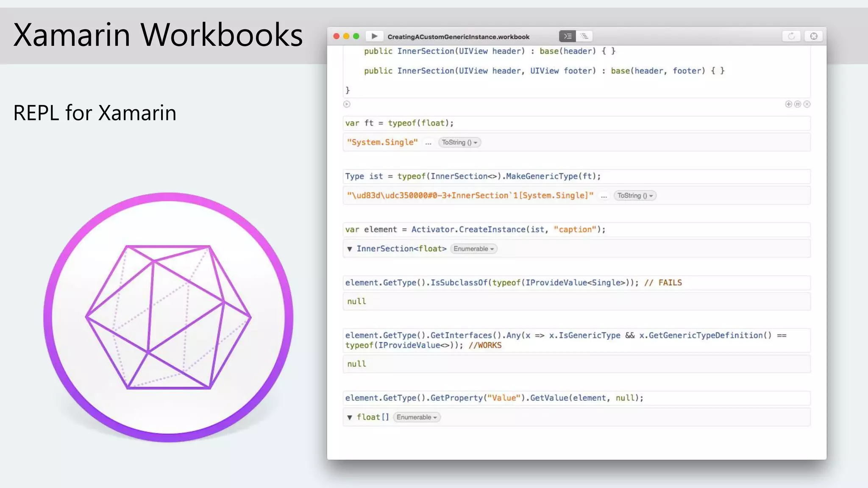
Task: Minimize the workbook window with the yellow button
Action: pos(346,36)
